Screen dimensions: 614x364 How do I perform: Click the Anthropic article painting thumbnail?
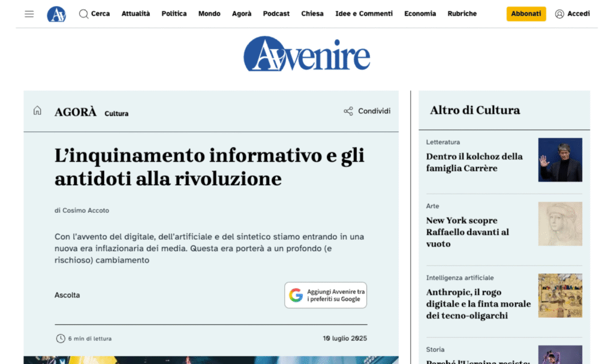(x=560, y=296)
